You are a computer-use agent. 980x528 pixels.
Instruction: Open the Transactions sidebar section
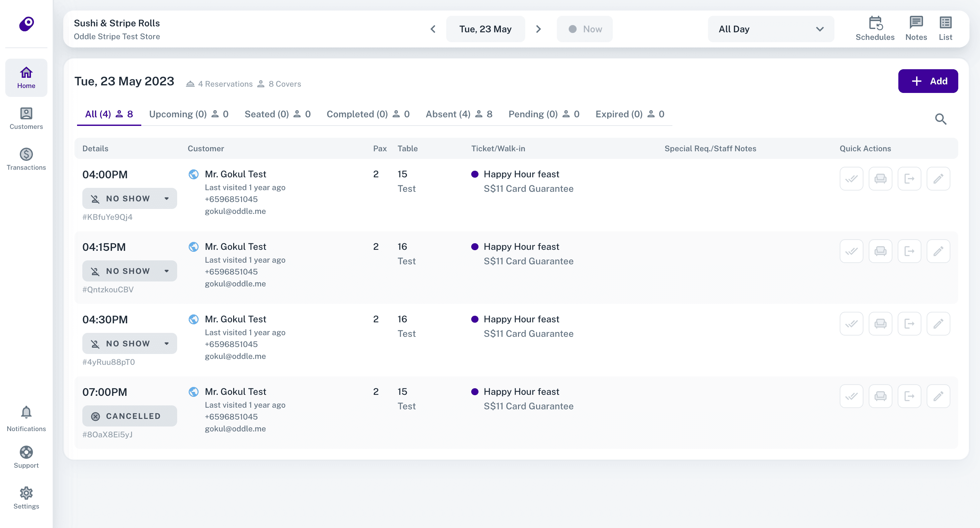26,159
